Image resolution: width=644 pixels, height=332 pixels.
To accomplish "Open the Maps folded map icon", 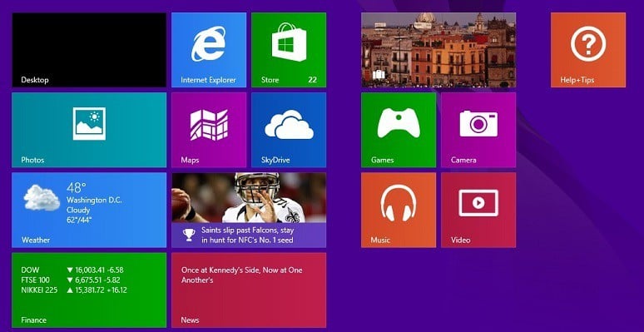I will tap(209, 125).
